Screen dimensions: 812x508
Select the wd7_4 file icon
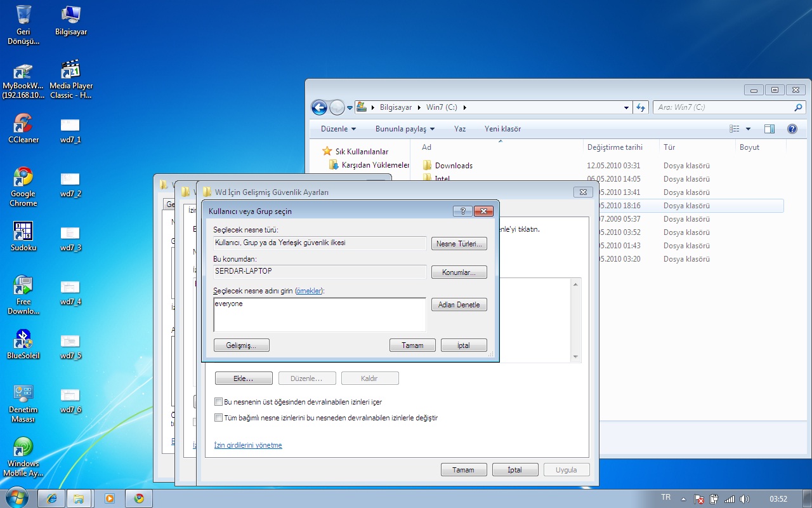(x=70, y=291)
